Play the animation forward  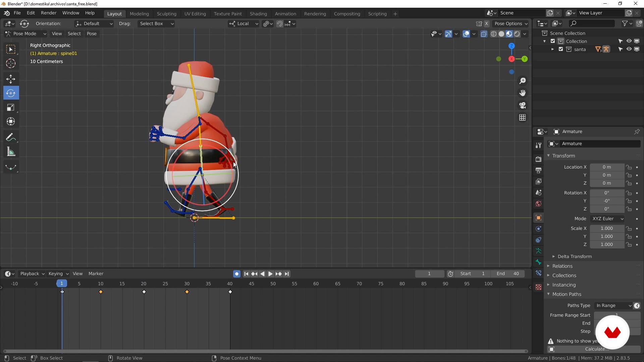pos(270,274)
